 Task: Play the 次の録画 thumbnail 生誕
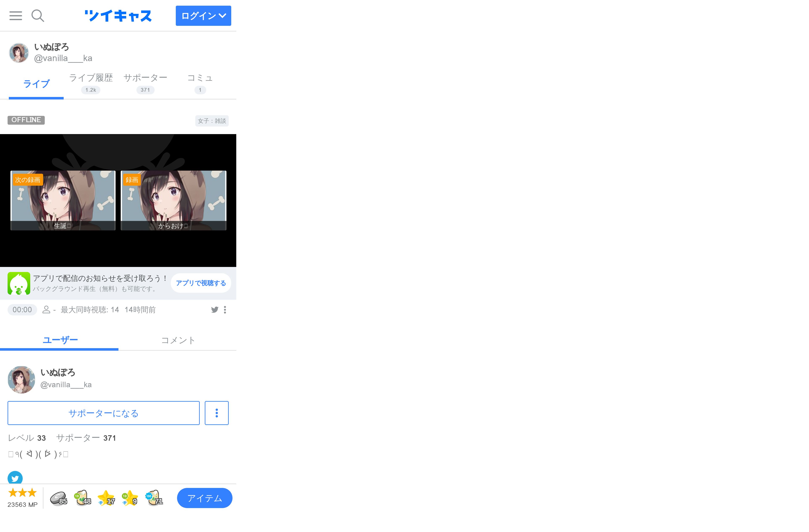[x=63, y=200]
